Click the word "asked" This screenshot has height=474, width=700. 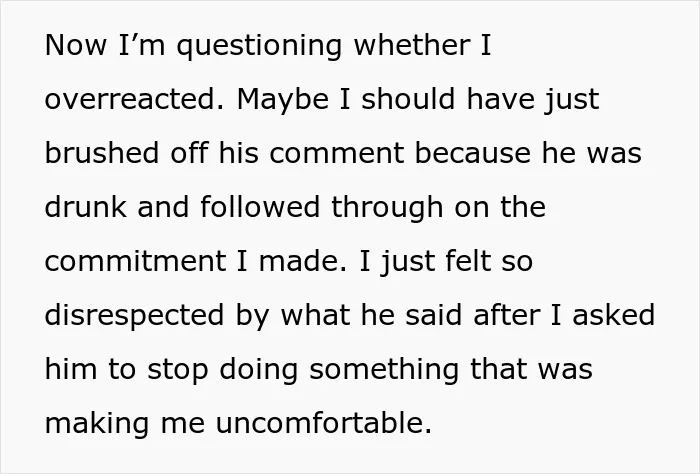click(613, 315)
